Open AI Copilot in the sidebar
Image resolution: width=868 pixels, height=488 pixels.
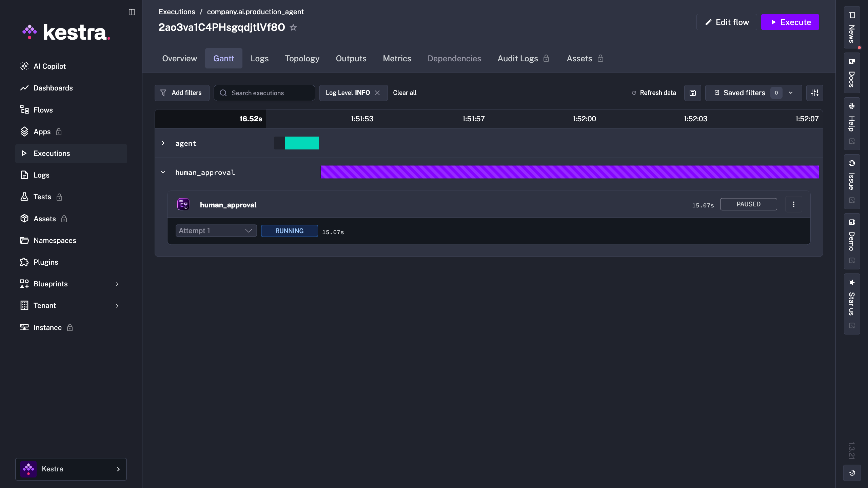click(x=71, y=66)
